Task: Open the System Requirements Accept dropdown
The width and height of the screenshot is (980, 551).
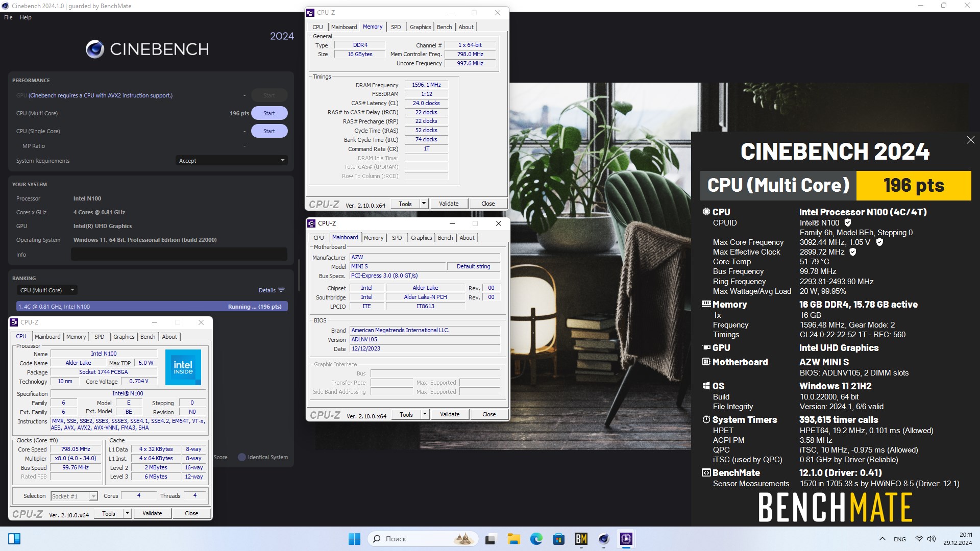Action: [231, 160]
